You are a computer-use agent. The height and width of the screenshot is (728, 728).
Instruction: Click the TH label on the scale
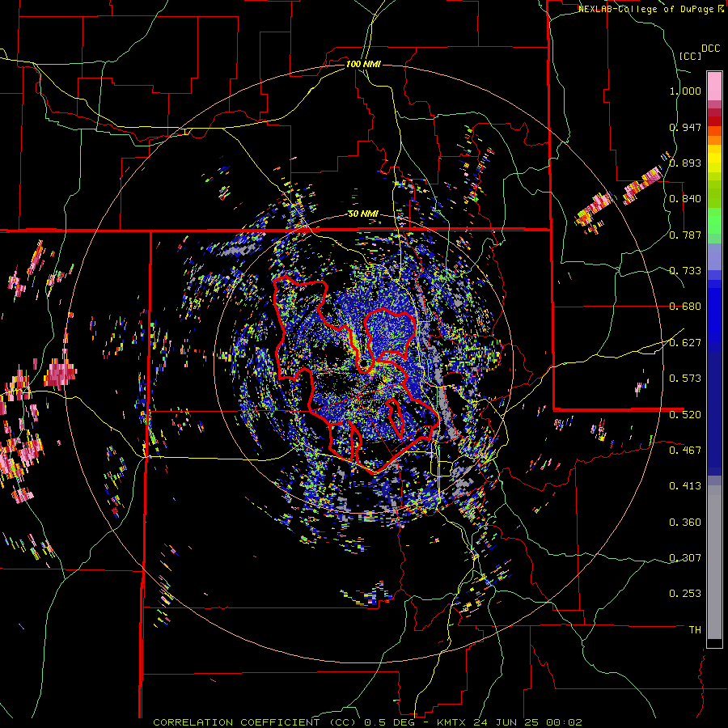(695, 630)
